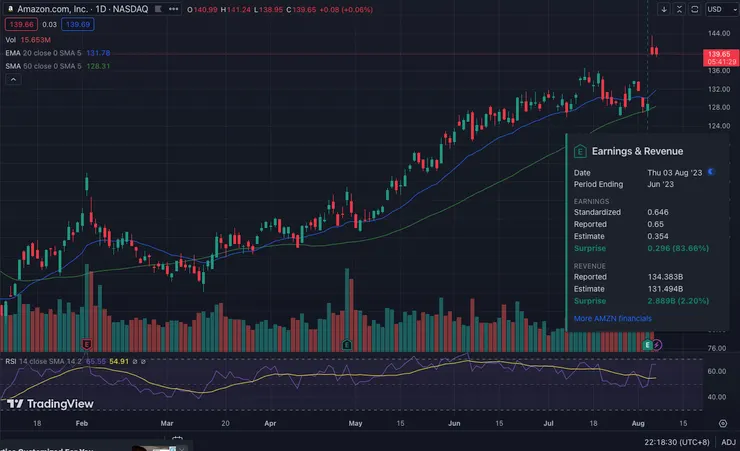The width and height of the screenshot is (740, 451).
Task: Click the red sell price 139.66 button
Action: tap(21, 25)
